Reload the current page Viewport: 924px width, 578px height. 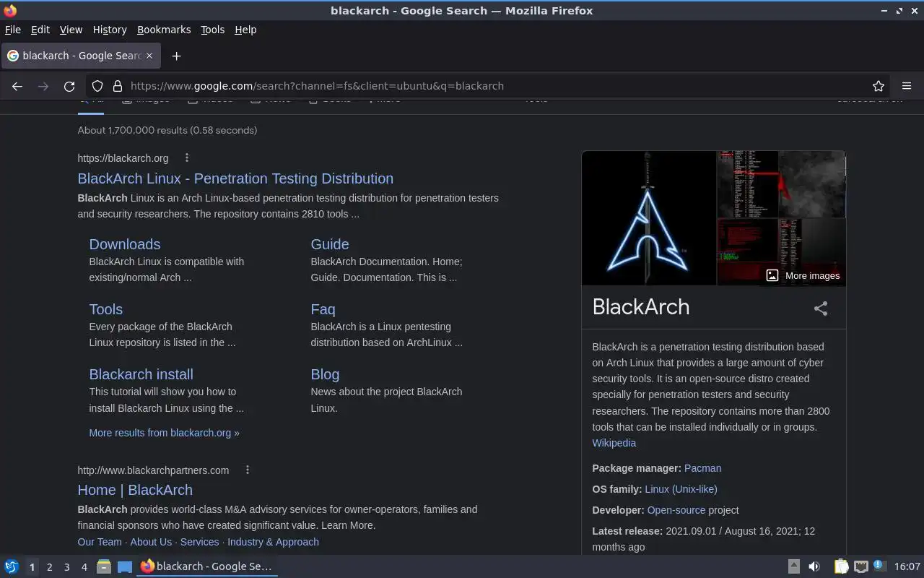tap(69, 86)
